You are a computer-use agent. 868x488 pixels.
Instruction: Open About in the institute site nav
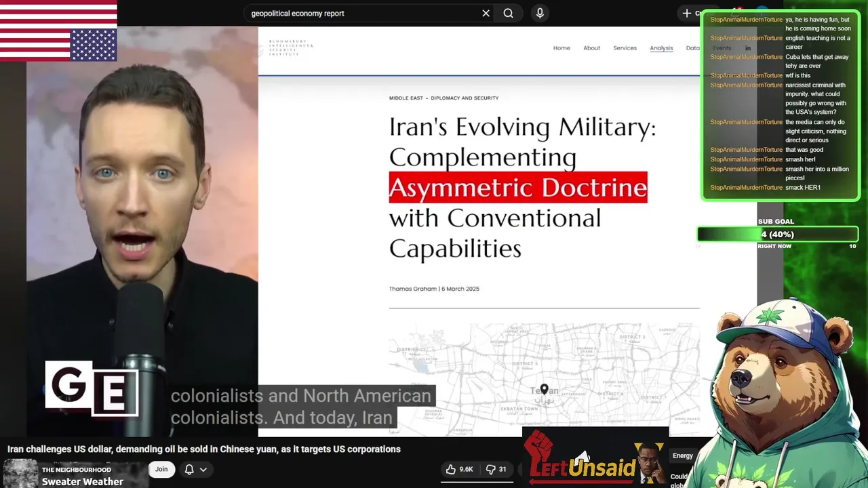[591, 48]
